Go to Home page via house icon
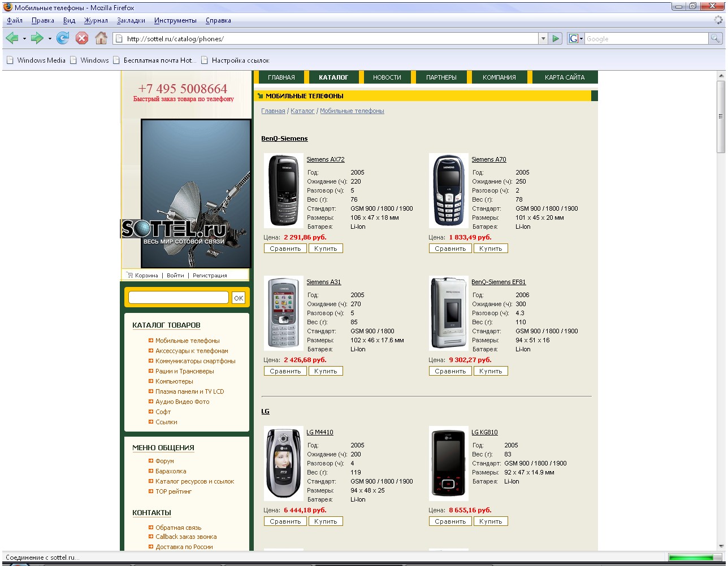Viewport: 728px width, 566px height. 101,38
